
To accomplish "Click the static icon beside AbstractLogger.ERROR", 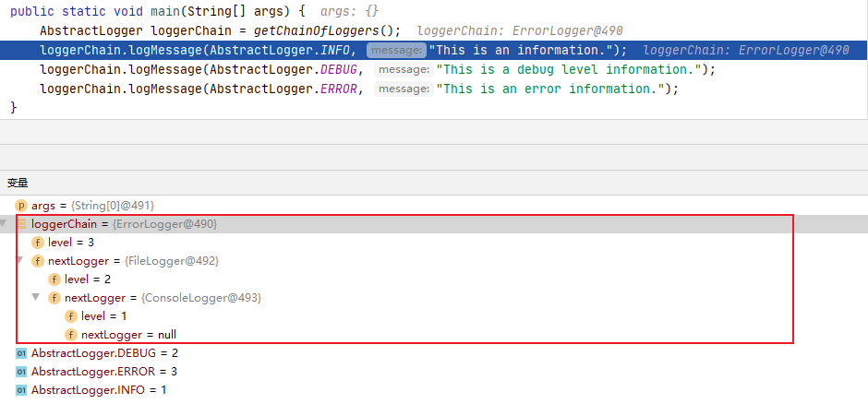I will tap(21, 372).
